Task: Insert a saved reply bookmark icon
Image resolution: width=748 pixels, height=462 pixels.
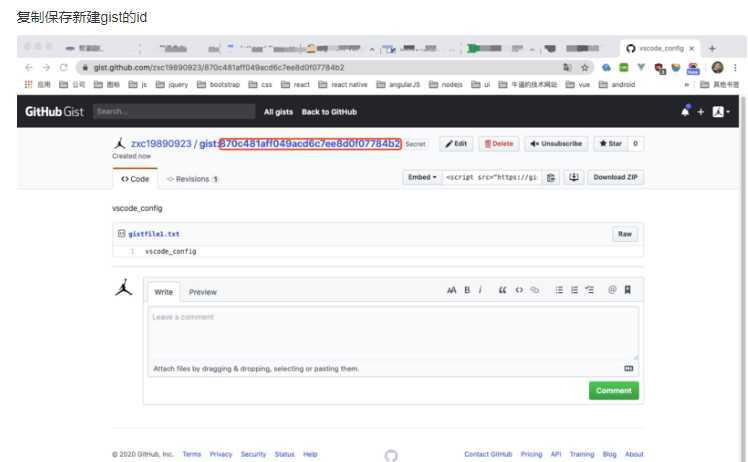Action: (x=628, y=290)
